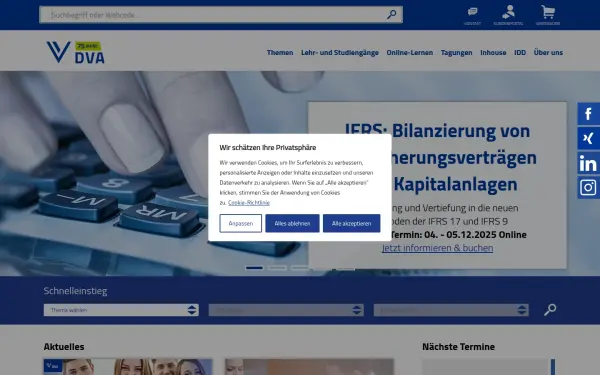Image resolution: width=600 pixels, height=375 pixels.
Task: Open the Kontakt chat icon
Action: click(x=472, y=15)
